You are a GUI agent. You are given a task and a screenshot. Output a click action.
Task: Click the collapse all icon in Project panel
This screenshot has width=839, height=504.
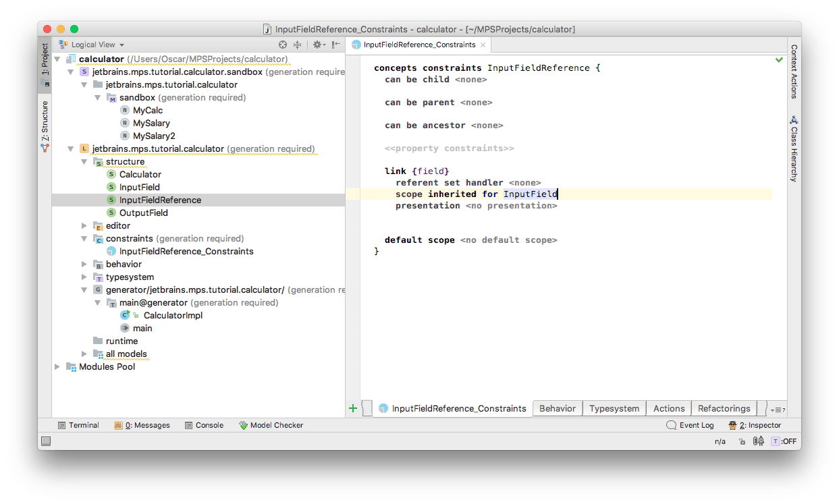coord(297,45)
